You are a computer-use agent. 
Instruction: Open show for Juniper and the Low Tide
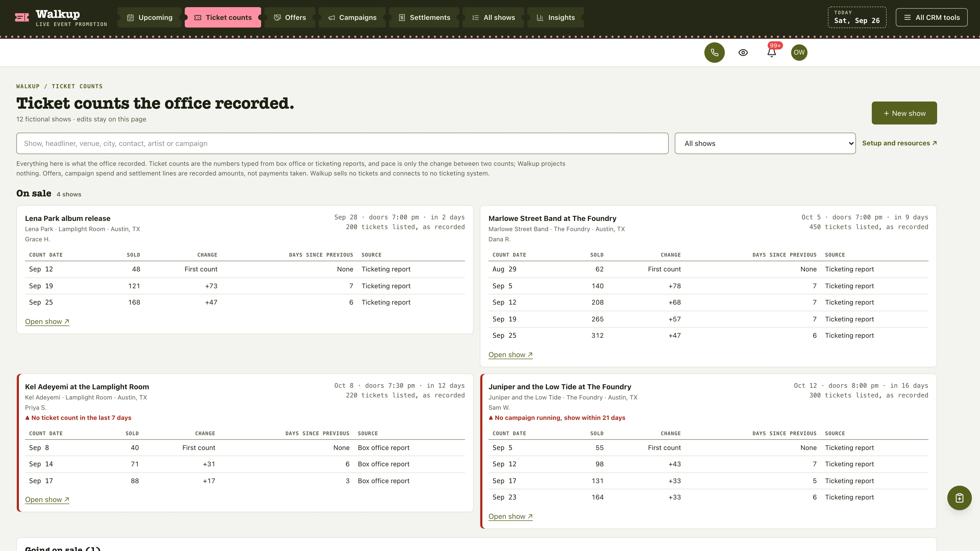pos(510,516)
